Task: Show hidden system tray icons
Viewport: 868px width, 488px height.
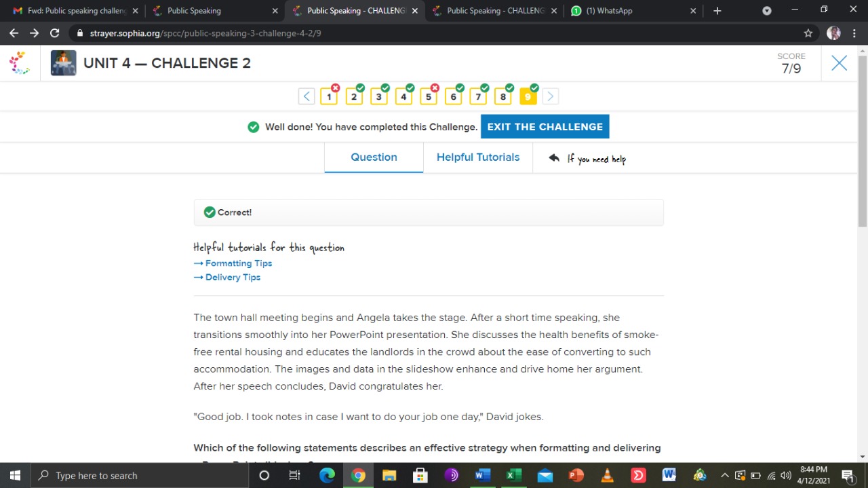Action: [724, 475]
